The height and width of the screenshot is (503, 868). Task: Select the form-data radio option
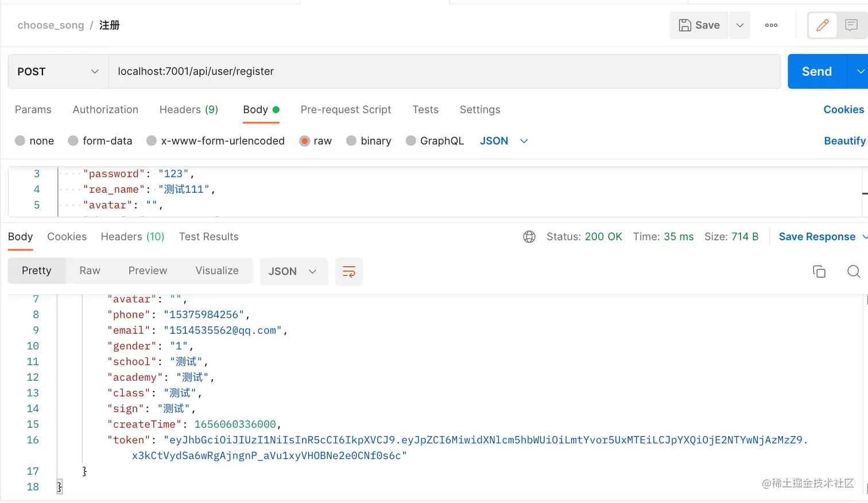click(73, 141)
